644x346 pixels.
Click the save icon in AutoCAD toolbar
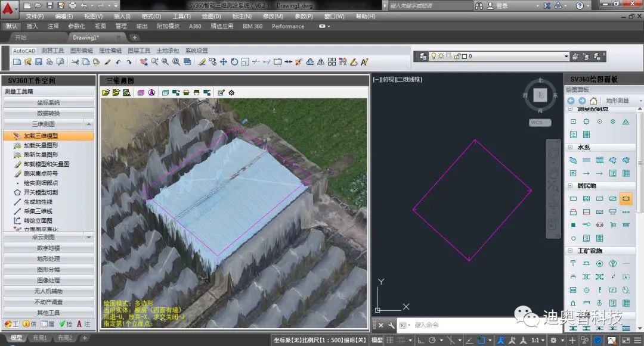pyautogui.click(x=39, y=62)
